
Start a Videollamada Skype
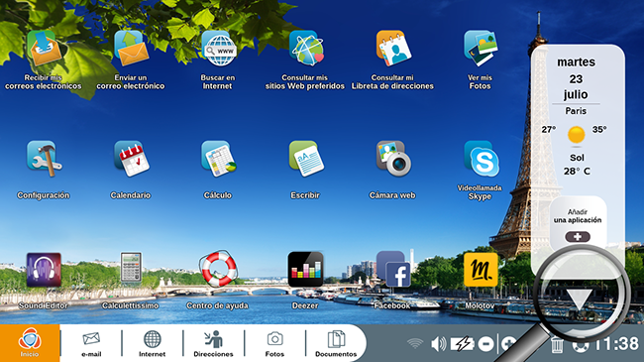tap(481, 159)
